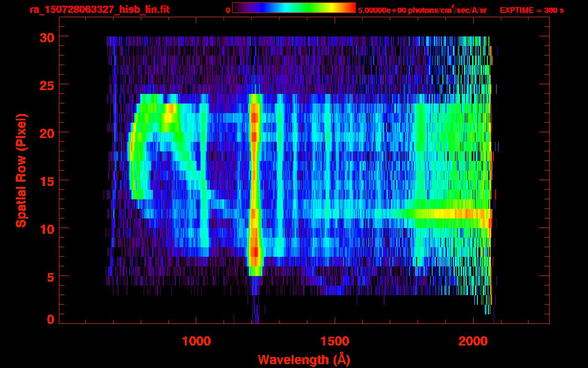The image size is (588, 368).
Task: Click the y-axis tick label 25
Action: tap(47, 85)
